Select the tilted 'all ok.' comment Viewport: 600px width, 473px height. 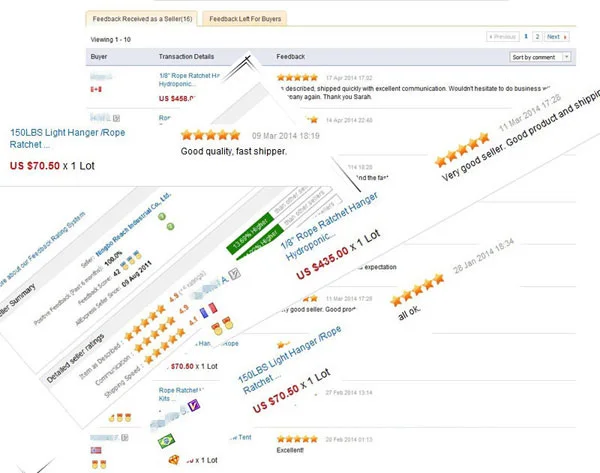(409, 313)
